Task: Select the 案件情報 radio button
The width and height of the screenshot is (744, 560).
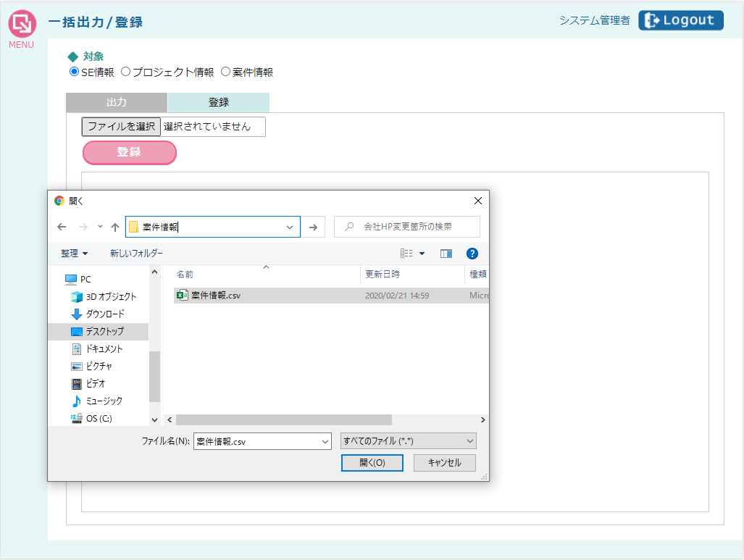Action: pyautogui.click(x=226, y=72)
